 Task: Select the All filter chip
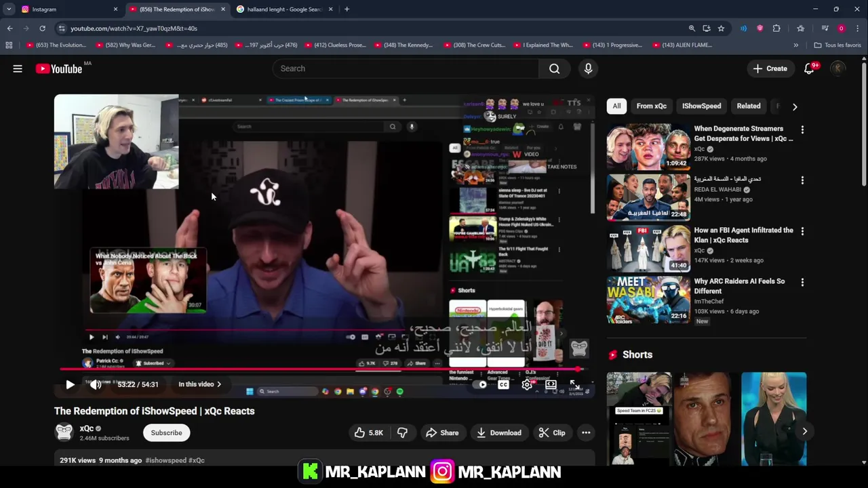click(616, 106)
